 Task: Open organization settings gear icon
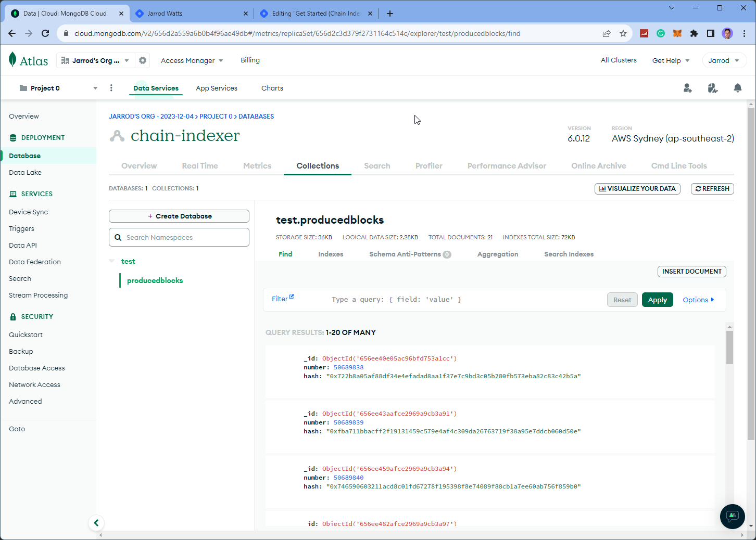point(143,60)
